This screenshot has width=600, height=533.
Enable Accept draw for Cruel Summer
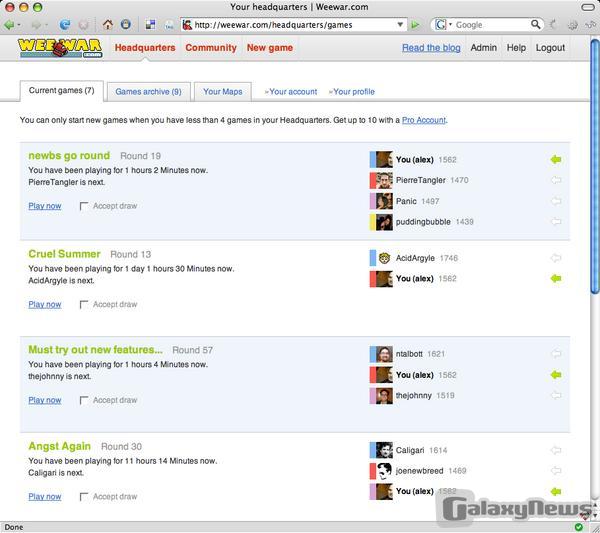click(x=84, y=305)
